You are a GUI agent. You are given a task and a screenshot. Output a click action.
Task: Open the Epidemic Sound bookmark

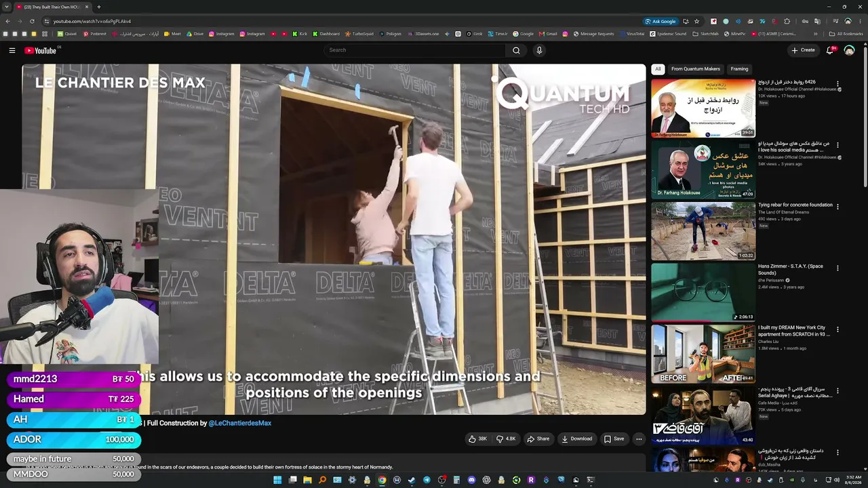coord(667,34)
